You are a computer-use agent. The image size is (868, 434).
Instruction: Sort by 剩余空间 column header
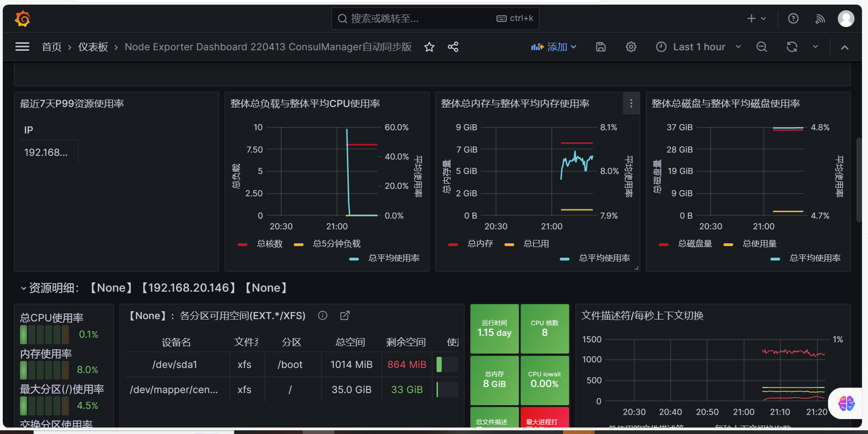pos(406,342)
